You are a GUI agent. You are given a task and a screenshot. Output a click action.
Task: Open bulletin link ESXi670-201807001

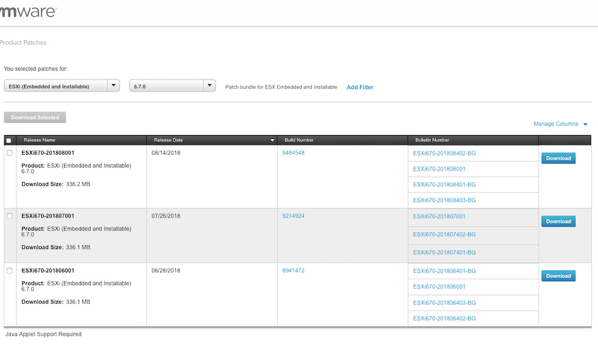439,216
